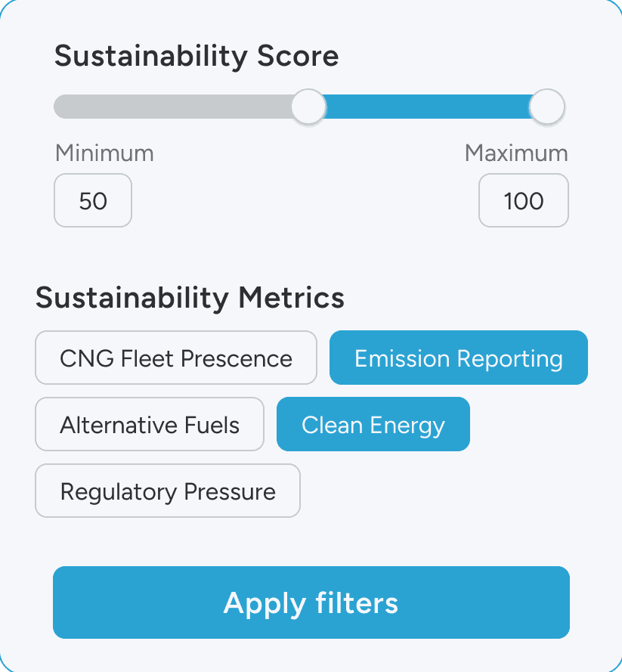Toggle on the Alternative Fuels metric

click(150, 425)
